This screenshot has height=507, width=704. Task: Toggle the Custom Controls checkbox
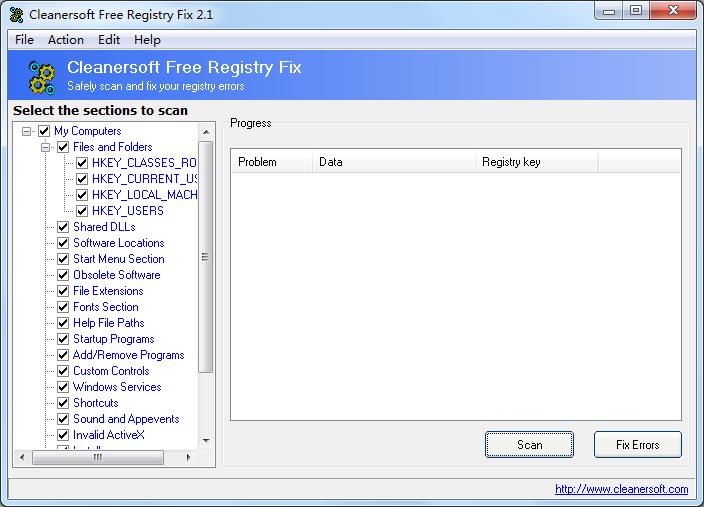[x=63, y=371]
